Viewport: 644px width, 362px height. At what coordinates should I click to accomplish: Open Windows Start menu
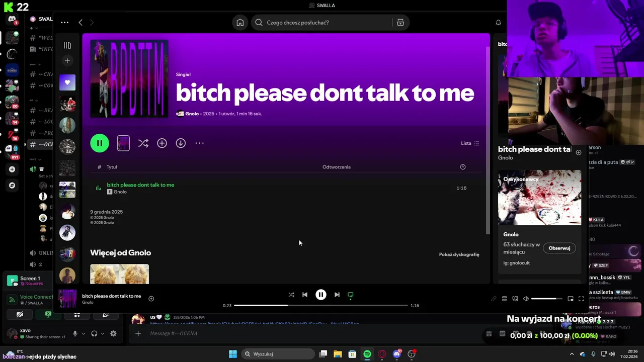(x=233, y=354)
